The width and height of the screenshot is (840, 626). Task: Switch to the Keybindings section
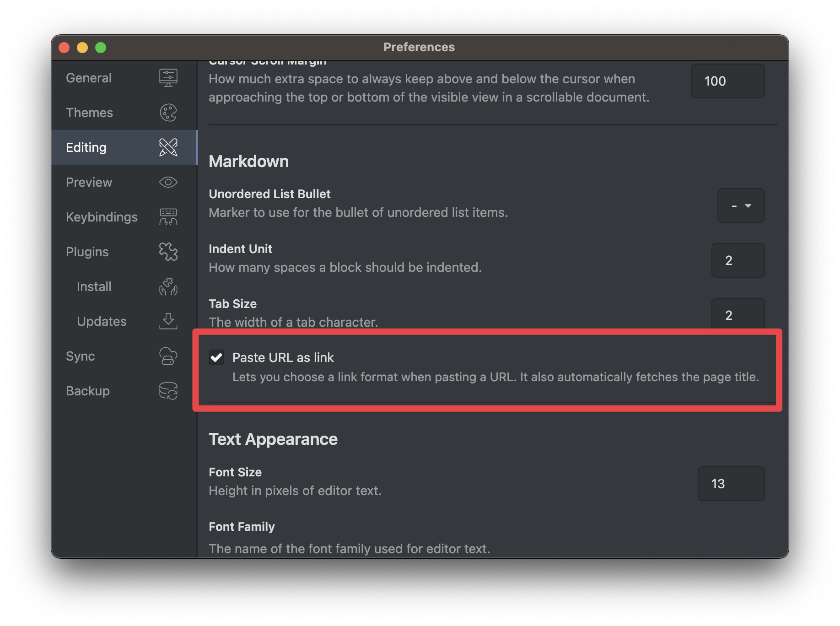click(x=102, y=217)
